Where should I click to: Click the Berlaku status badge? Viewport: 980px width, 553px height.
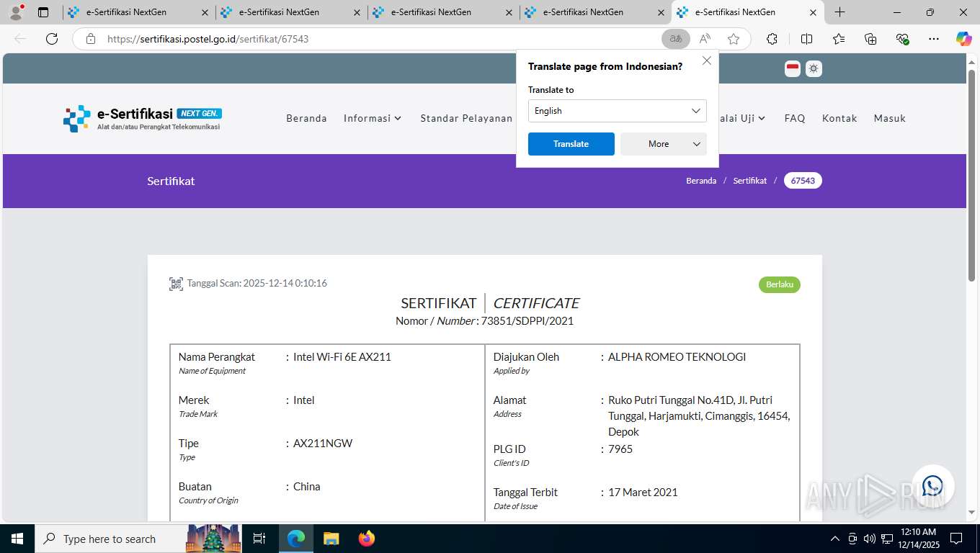tap(780, 284)
